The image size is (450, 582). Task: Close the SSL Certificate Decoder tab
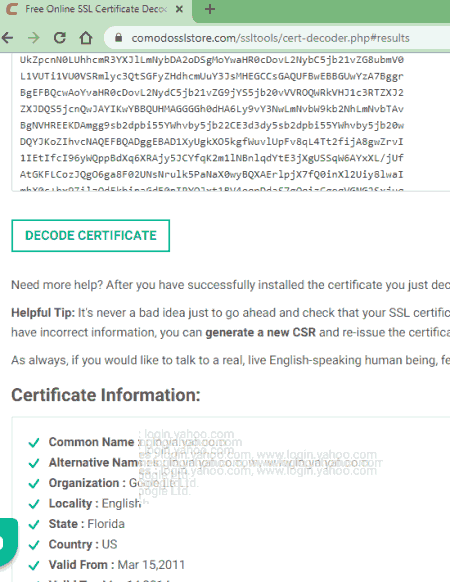click(179, 9)
